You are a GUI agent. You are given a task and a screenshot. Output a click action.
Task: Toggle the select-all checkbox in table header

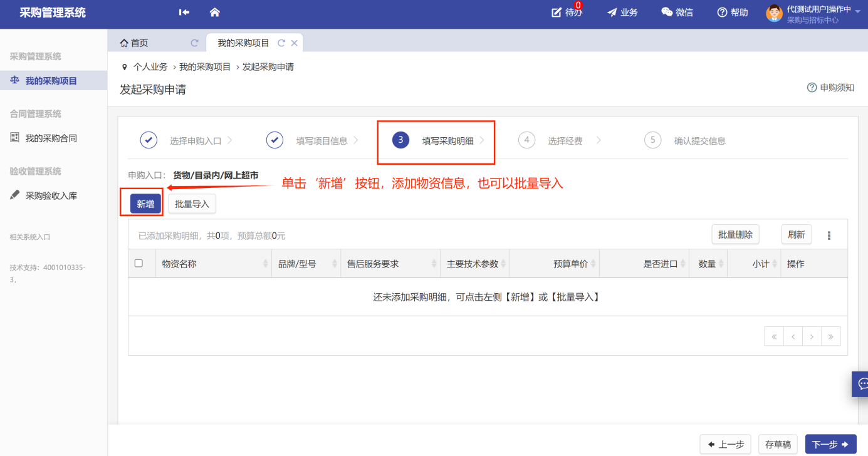point(139,264)
